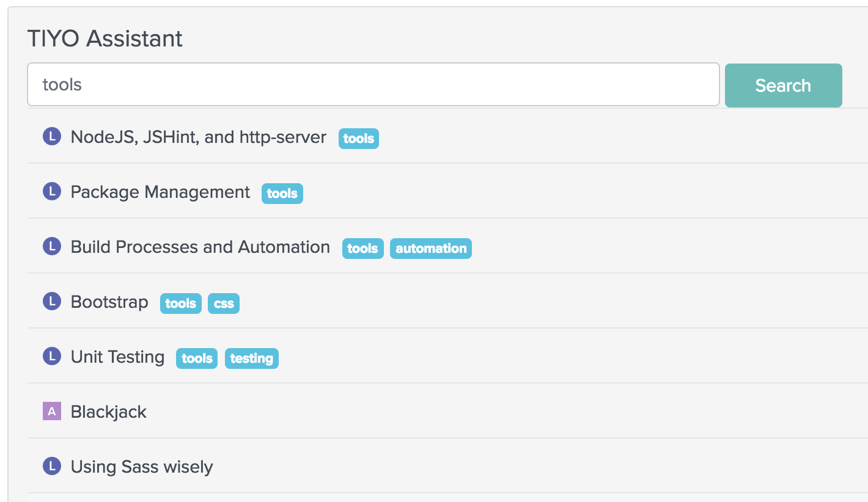
Task: Open the NodeJS, JSHint, and http-server result
Action: [x=199, y=137]
